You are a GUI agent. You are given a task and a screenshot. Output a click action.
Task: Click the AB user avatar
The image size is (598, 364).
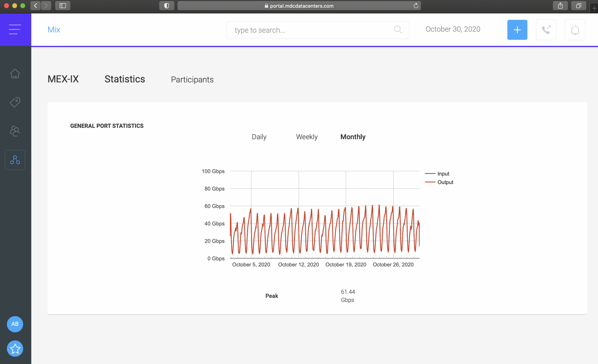15,324
